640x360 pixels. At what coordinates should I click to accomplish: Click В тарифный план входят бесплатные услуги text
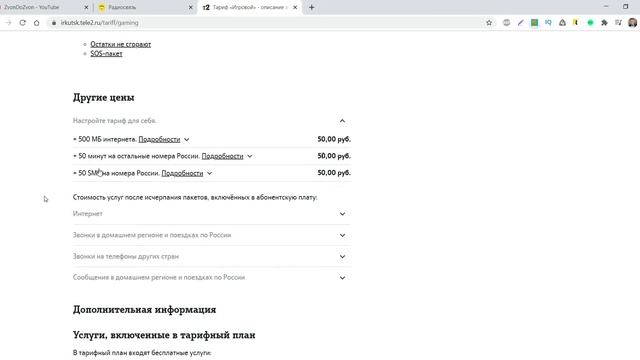point(142,353)
